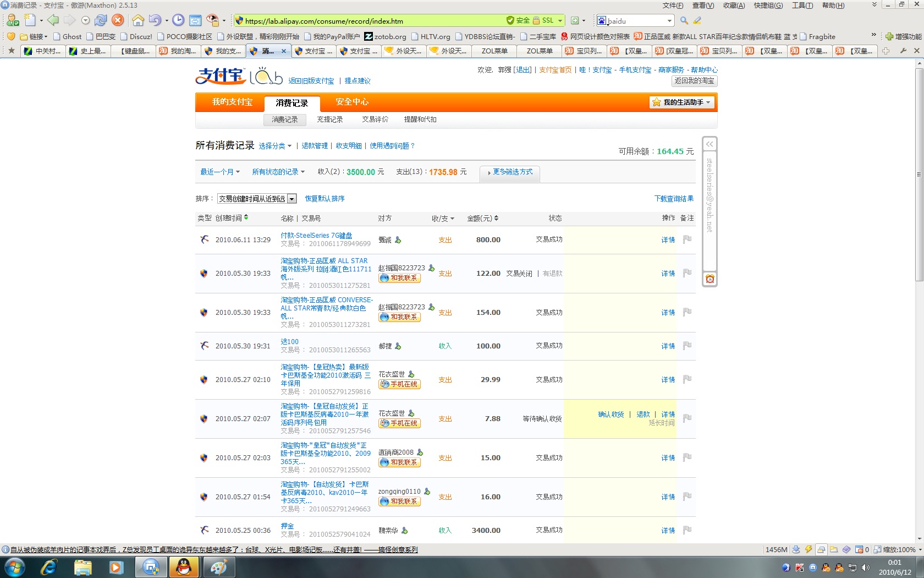Toggle the note flag for 100.00 transaction
Image resolution: width=924 pixels, height=578 pixels.
(x=687, y=346)
